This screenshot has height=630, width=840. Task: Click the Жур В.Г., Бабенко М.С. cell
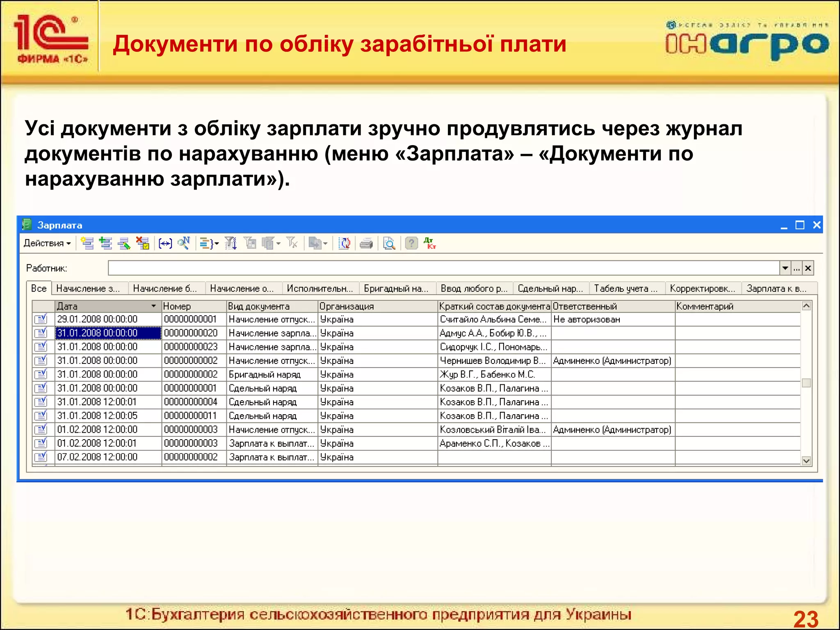494,374
